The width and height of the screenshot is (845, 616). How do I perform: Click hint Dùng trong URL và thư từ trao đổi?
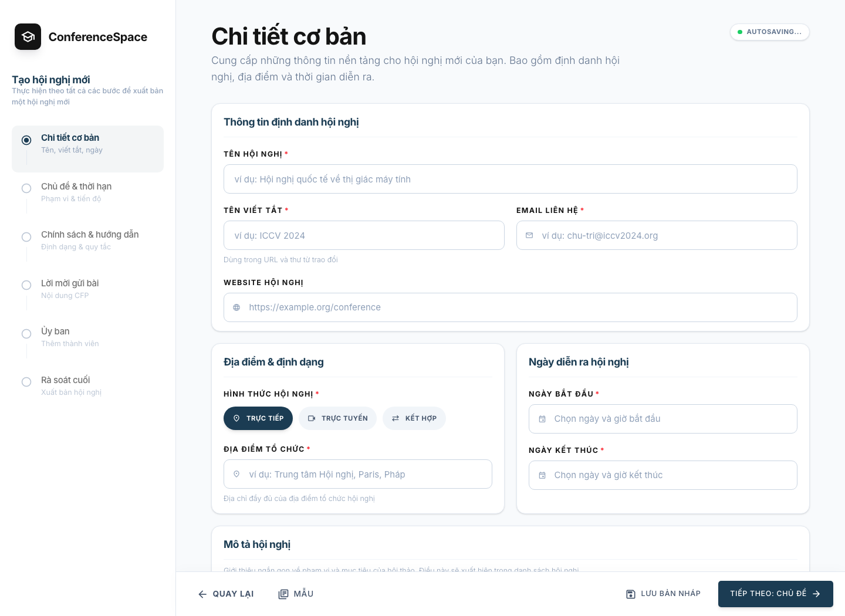[x=280, y=260]
